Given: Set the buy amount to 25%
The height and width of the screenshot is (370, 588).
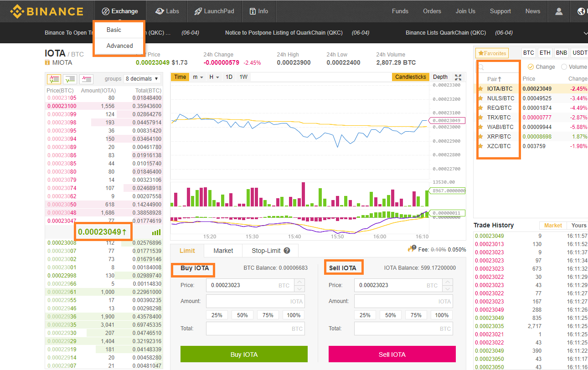Looking at the screenshot, I should 217,315.
